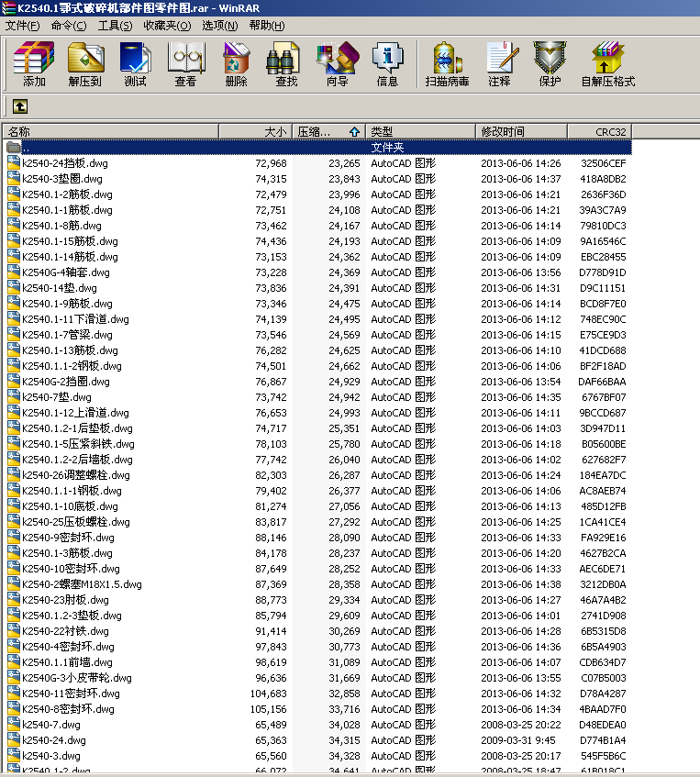Select file K2540.1.2-1后垫板.dwg
The width and height of the screenshot is (700, 777).
77,428
